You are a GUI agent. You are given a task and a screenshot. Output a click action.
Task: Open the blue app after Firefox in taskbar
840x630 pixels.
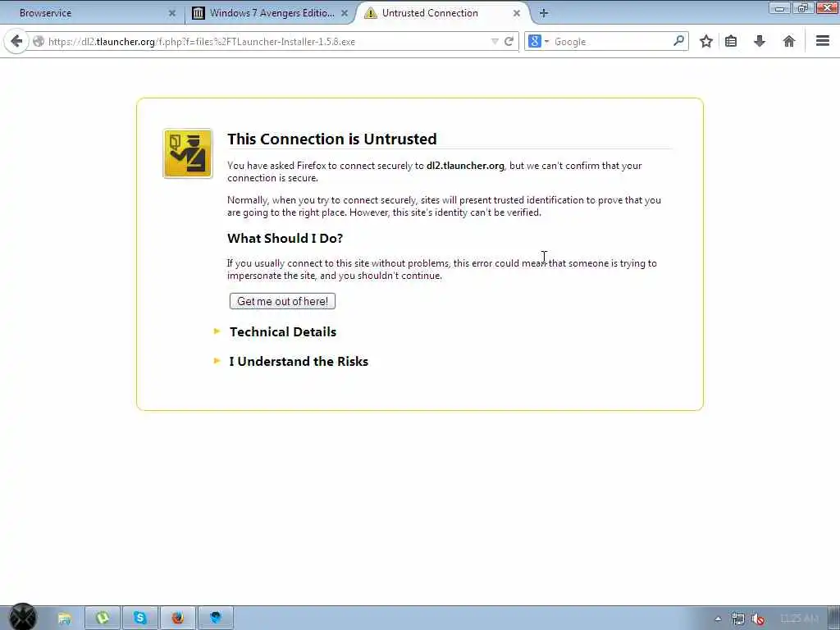(216, 619)
